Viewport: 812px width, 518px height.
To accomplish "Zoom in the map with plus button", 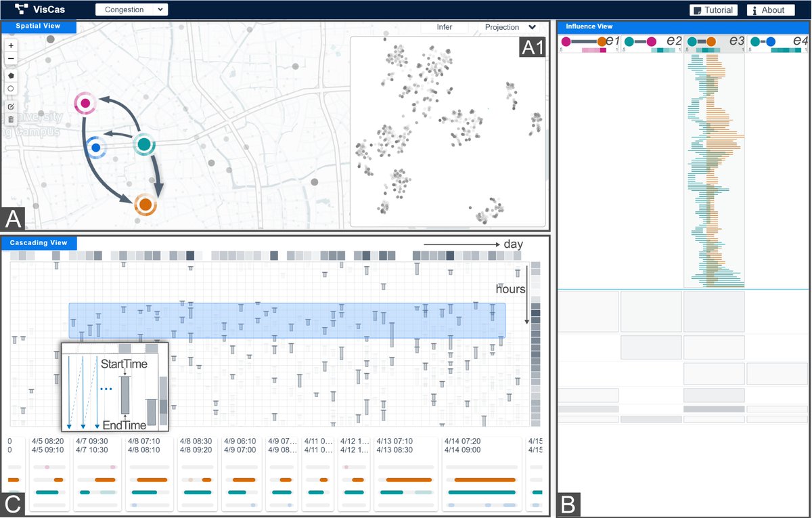I will point(11,45).
